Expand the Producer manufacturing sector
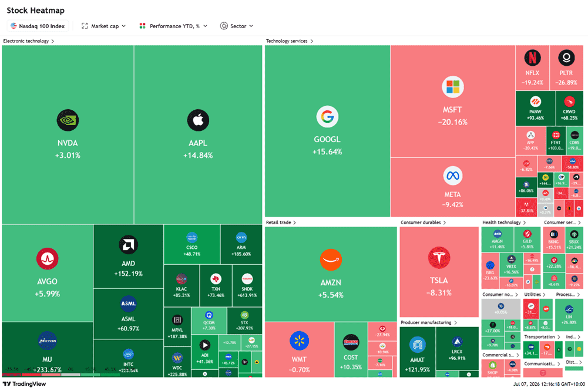Screen dimensions: 588x391 429,322
